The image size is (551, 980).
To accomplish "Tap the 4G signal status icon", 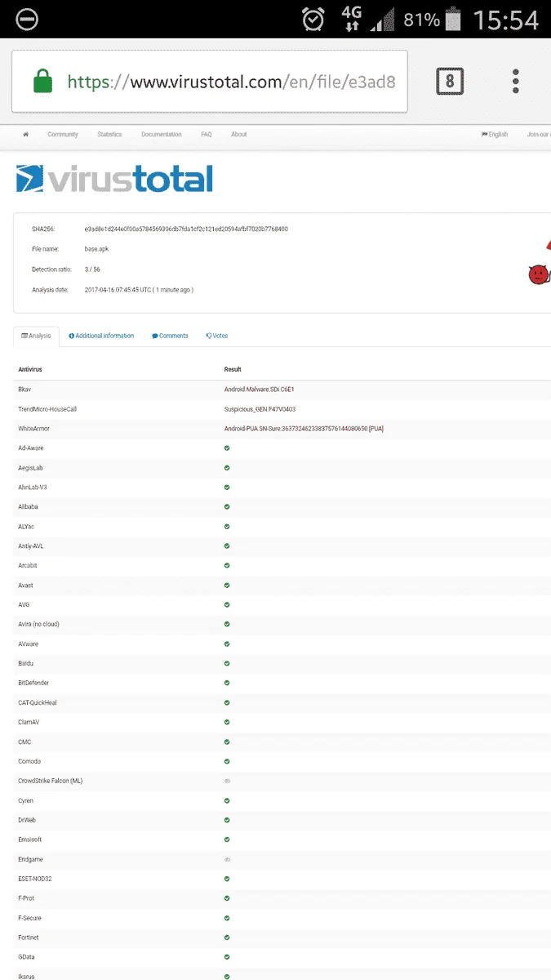I will [352, 19].
